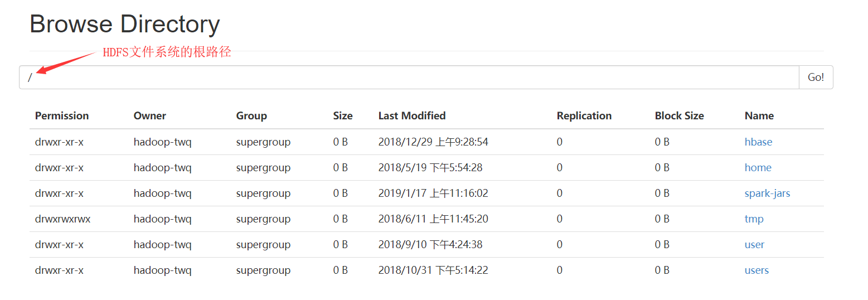Open the tmp directory link

(x=754, y=219)
